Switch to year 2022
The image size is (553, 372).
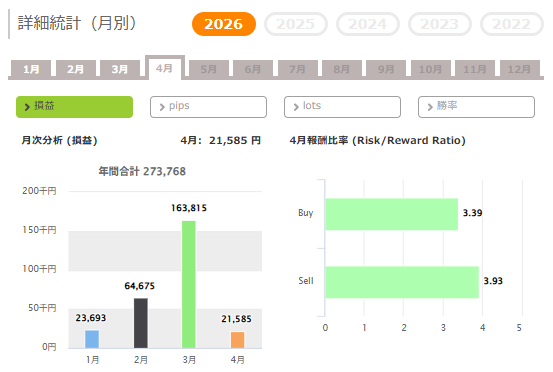tap(511, 24)
